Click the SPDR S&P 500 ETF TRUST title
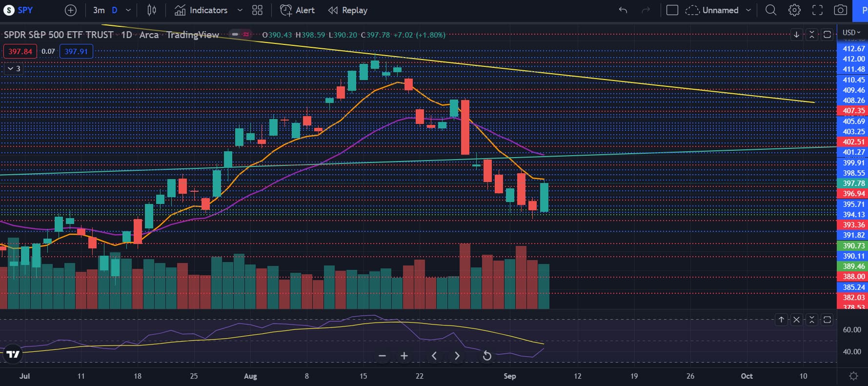Screen dimensions: 868x386 pyautogui.click(x=59, y=35)
